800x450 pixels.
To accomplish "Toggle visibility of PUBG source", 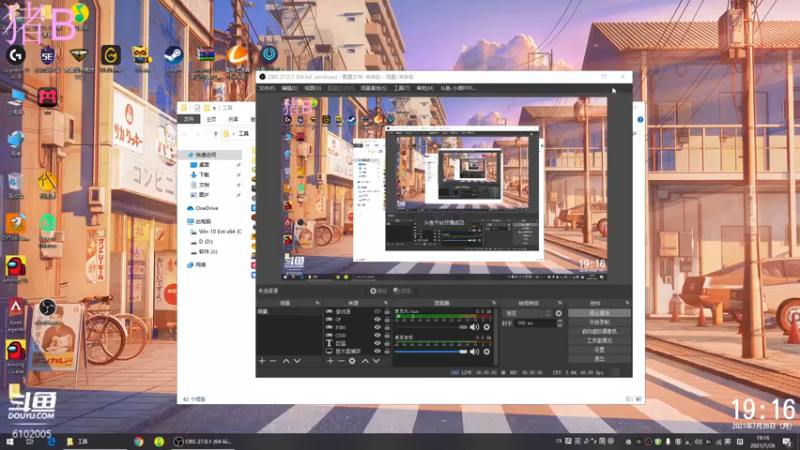I will point(377,327).
